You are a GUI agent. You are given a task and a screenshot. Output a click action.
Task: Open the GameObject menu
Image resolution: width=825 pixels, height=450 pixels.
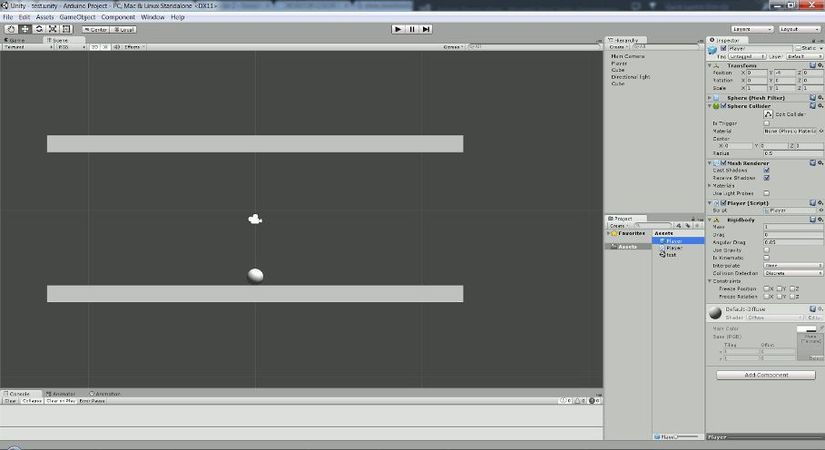[x=77, y=17]
